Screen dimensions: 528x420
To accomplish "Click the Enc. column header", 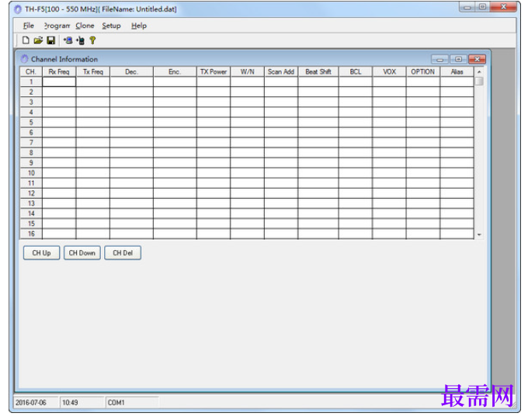I will (175, 71).
